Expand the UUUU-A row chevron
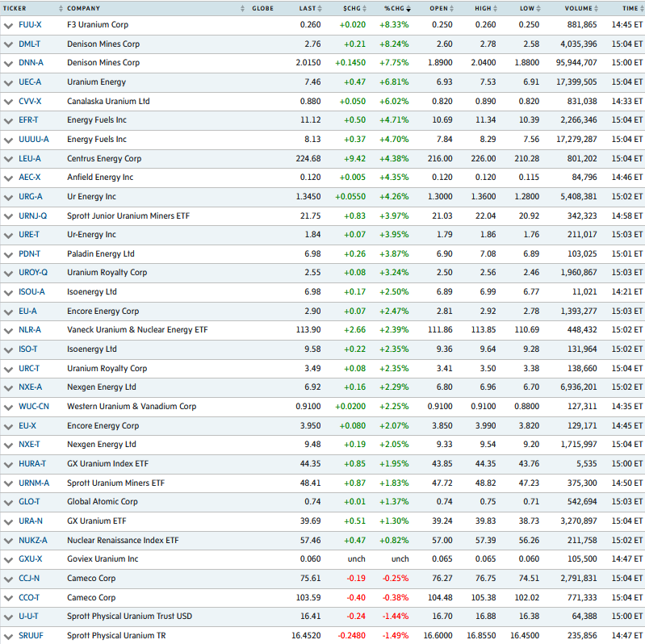 click(8, 140)
